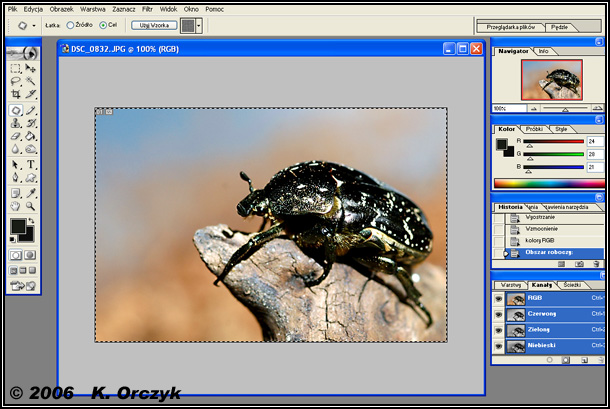Hide the Czerwony channel eye icon
Image resolution: width=610 pixels, height=409 pixels.
[x=499, y=314]
